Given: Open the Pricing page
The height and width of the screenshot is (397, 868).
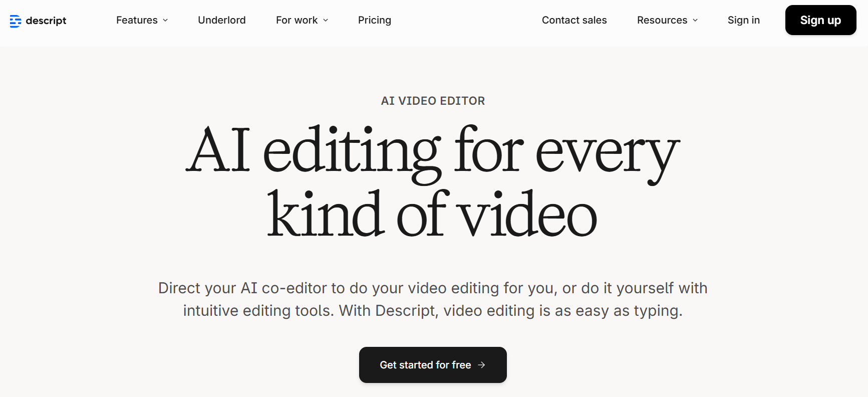Looking at the screenshot, I should 374,20.
